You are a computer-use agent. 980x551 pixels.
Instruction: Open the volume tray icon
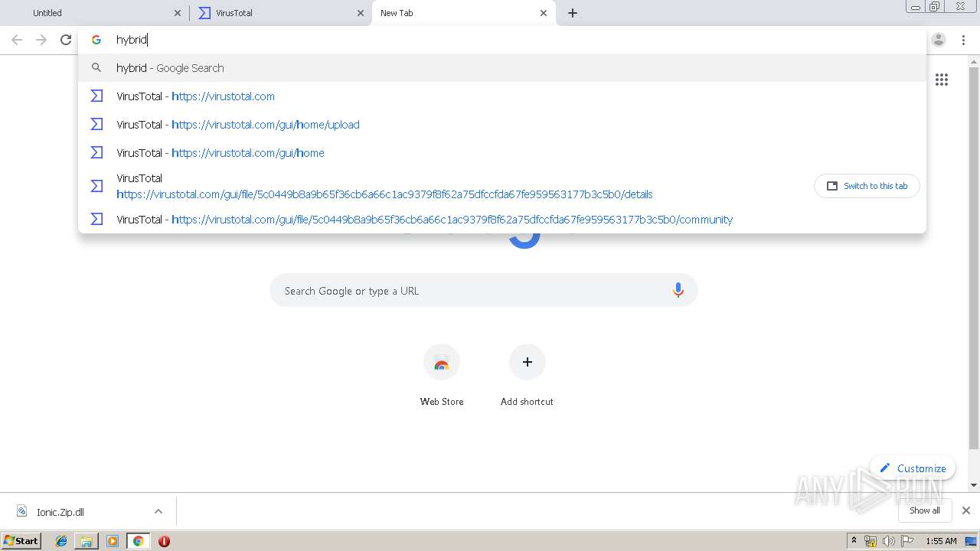click(889, 541)
